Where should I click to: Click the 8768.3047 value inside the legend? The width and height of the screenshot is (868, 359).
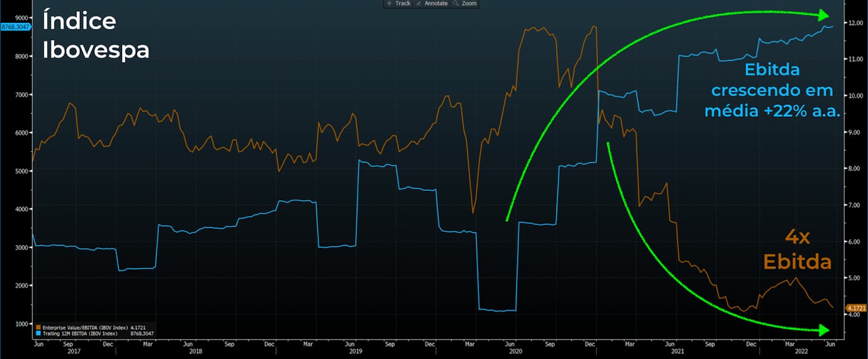pos(142,333)
